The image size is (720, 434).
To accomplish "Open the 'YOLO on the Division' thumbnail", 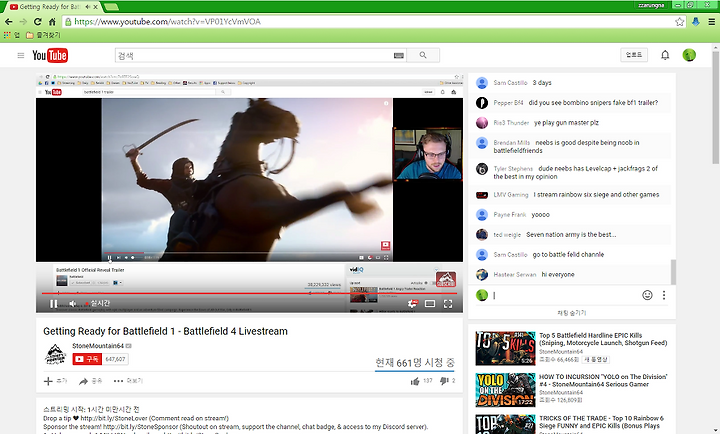I will click(506, 389).
